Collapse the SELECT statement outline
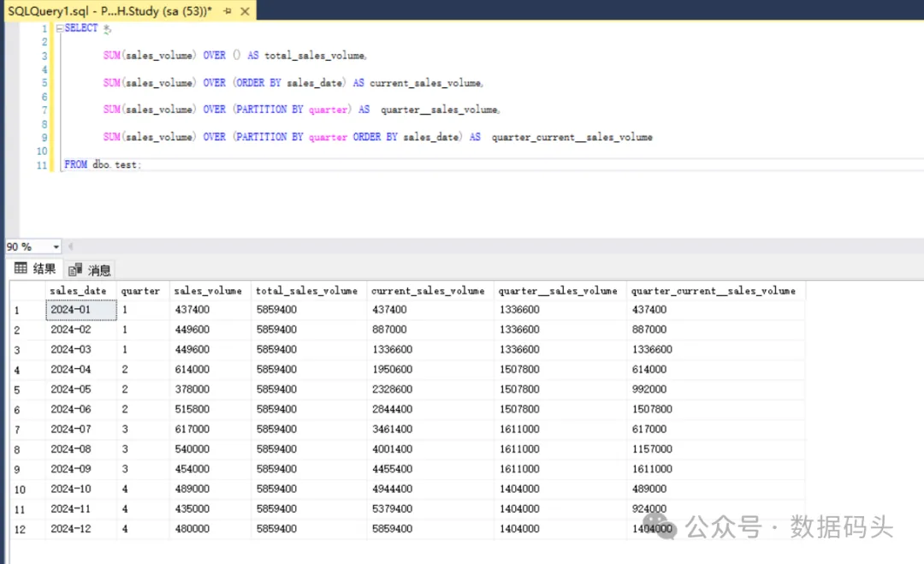Screen dimensions: 924x564 [59, 27]
